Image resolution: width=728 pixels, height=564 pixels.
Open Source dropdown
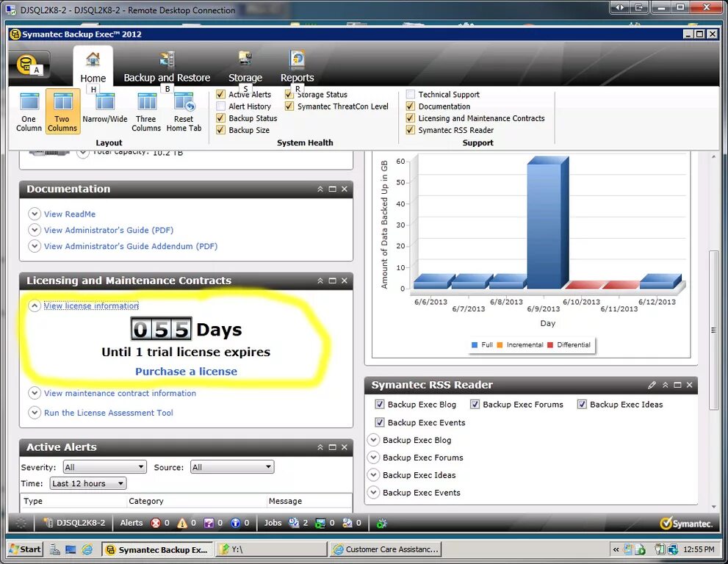coord(232,467)
